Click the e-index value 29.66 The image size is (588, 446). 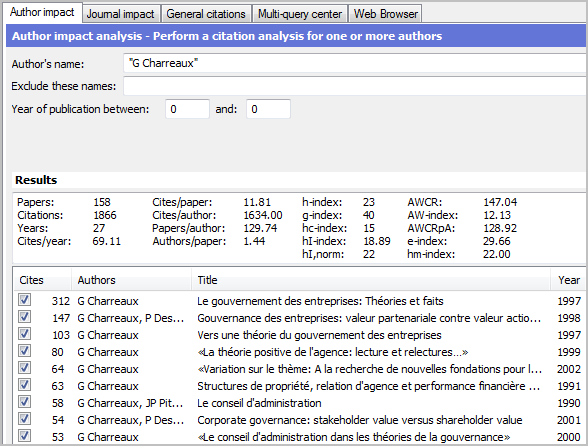click(496, 241)
